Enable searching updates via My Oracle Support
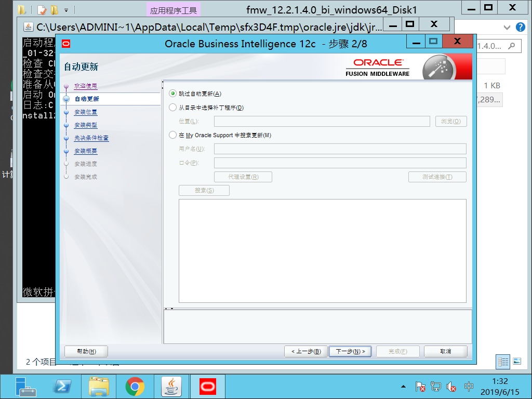The height and width of the screenshot is (399, 532). click(x=172, y=135)
